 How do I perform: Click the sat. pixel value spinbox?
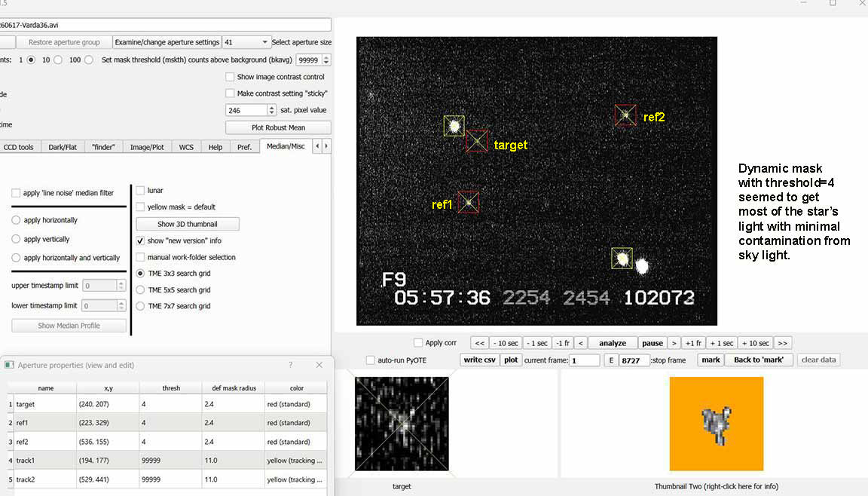tap(251, 110)
